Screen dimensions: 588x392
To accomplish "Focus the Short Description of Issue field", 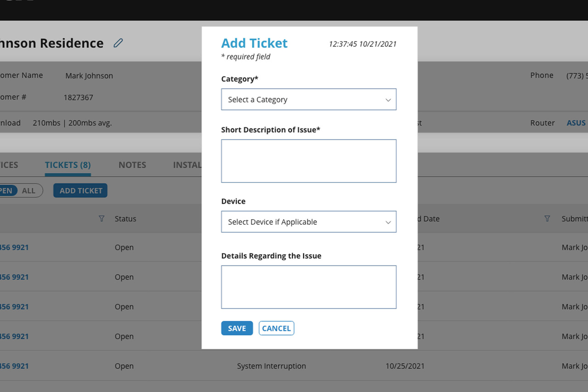I will (308, 161).
